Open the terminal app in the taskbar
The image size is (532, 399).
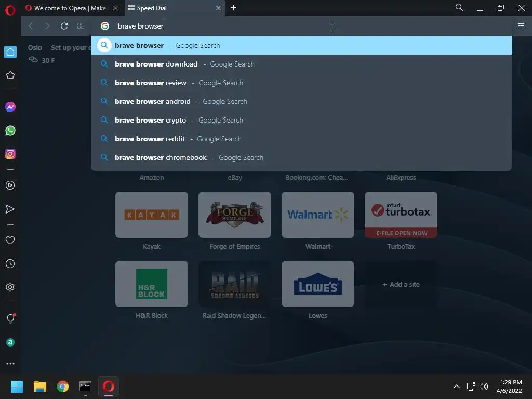tap(85, 387)
